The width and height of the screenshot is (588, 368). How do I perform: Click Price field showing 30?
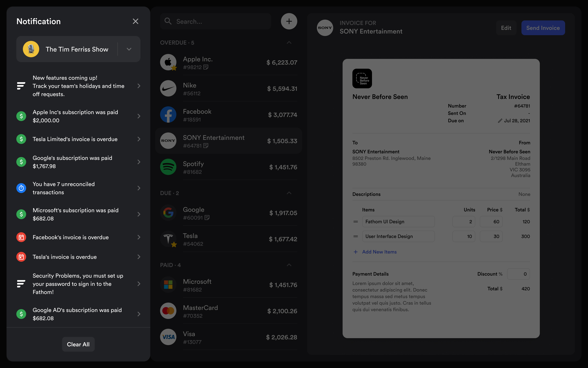click(x=491, y=236)
